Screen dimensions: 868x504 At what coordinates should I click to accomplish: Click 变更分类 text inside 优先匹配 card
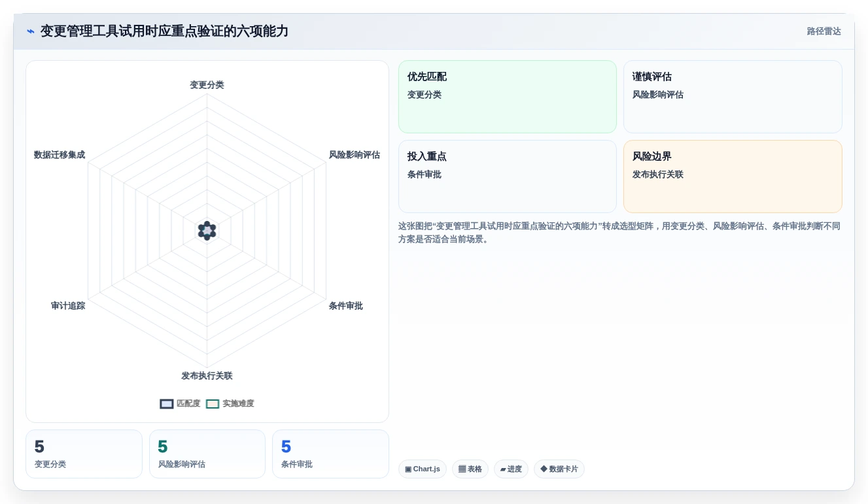tap(425, 95)
